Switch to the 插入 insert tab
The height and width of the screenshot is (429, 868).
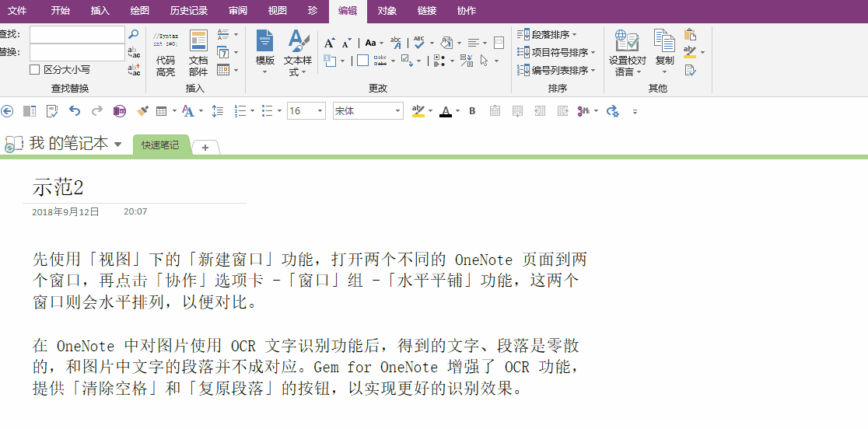[100, 11]
